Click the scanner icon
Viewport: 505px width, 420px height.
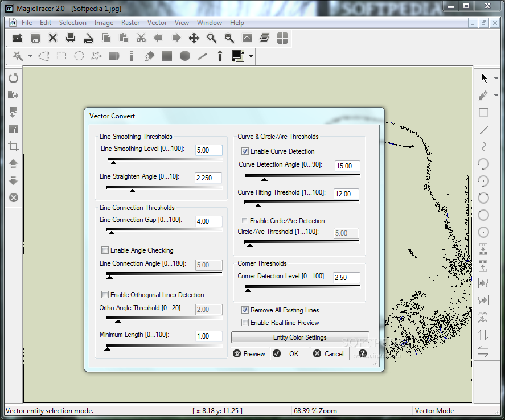[x=88, y=38]
